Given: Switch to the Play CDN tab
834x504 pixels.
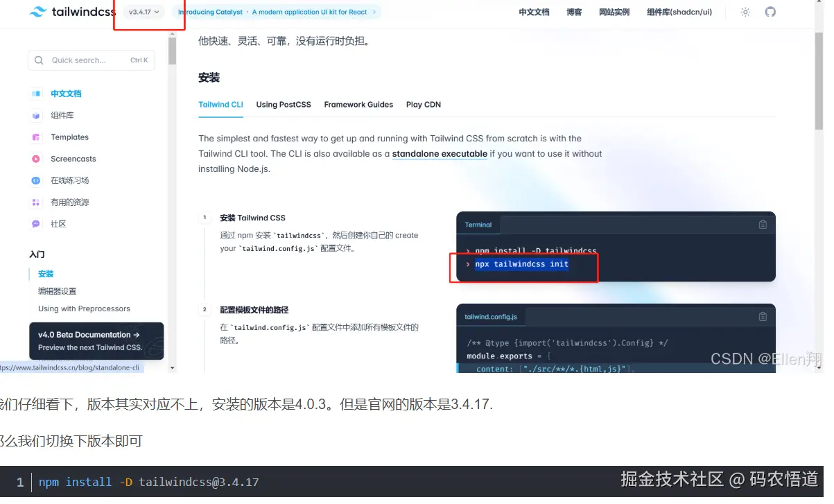Looking at the screenshot, I should [424, 105].
